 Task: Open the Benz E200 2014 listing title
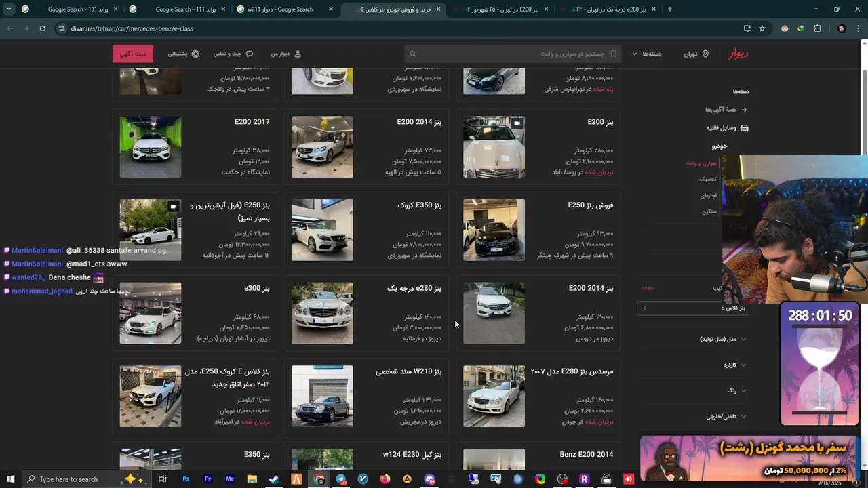tap(587, 455)
